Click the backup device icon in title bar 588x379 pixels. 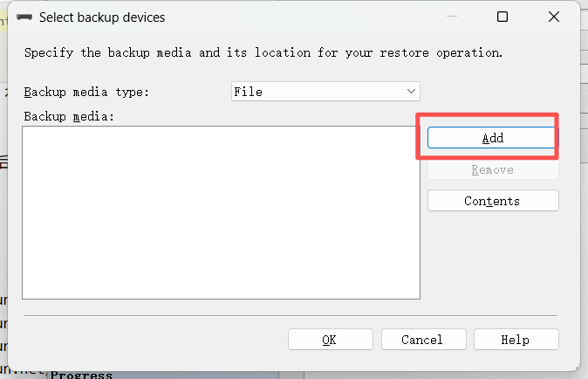click(x=25, y=17)
